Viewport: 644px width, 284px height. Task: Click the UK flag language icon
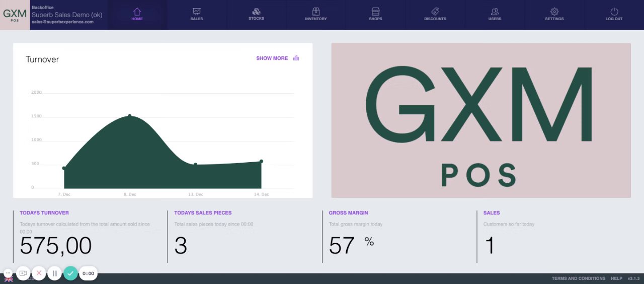[9, 278]
